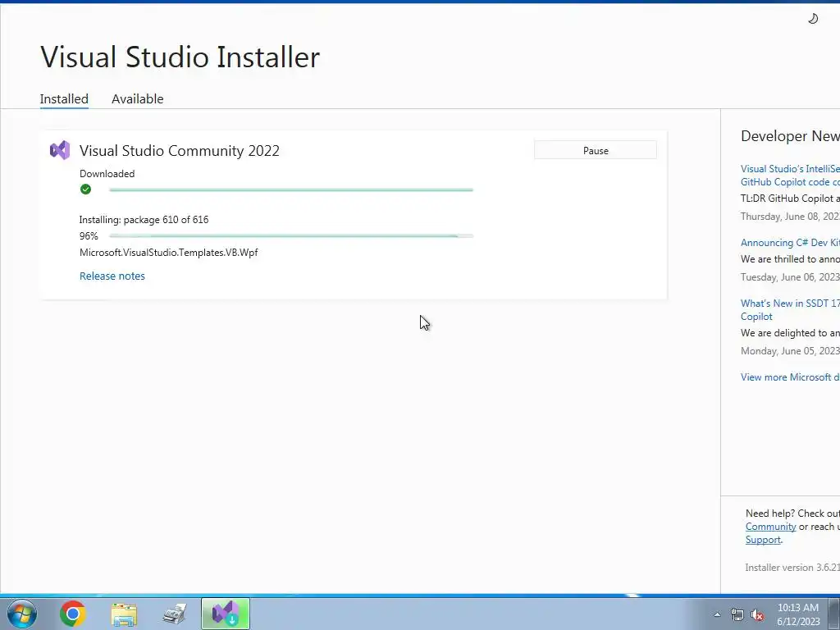Image resolution: width=840 pixels, height=630 pixels.
Task: Click View more Microsoft developer news link
Action: [790, 377]
